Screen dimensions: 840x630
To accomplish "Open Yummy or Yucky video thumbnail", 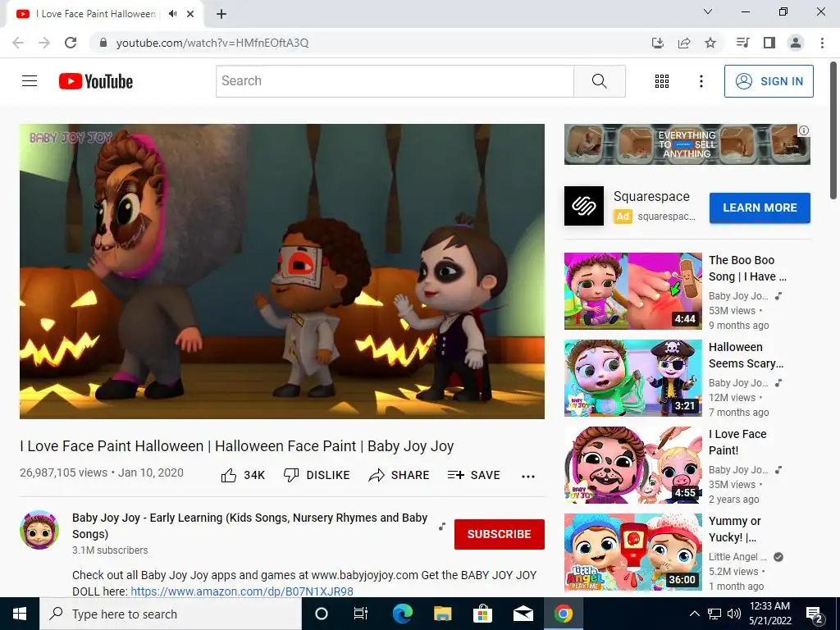I will 632,552.
